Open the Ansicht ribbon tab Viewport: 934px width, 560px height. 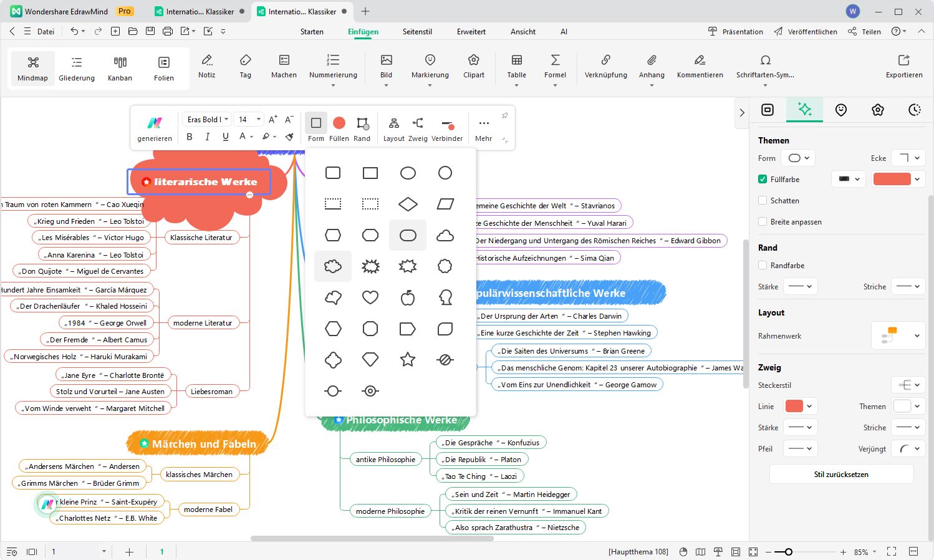pyautogui.click(x=522, y=32)
